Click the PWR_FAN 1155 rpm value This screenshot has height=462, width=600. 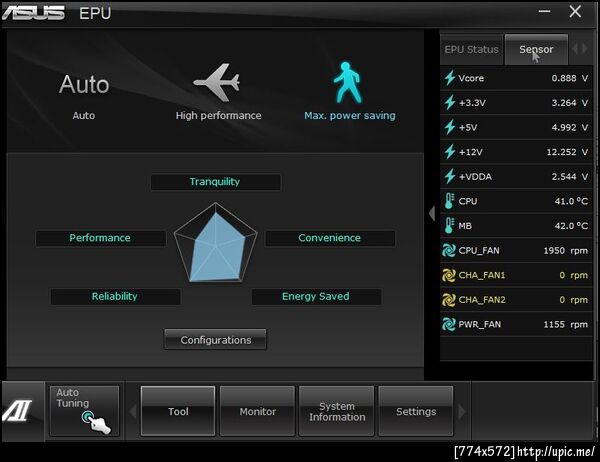566,324
